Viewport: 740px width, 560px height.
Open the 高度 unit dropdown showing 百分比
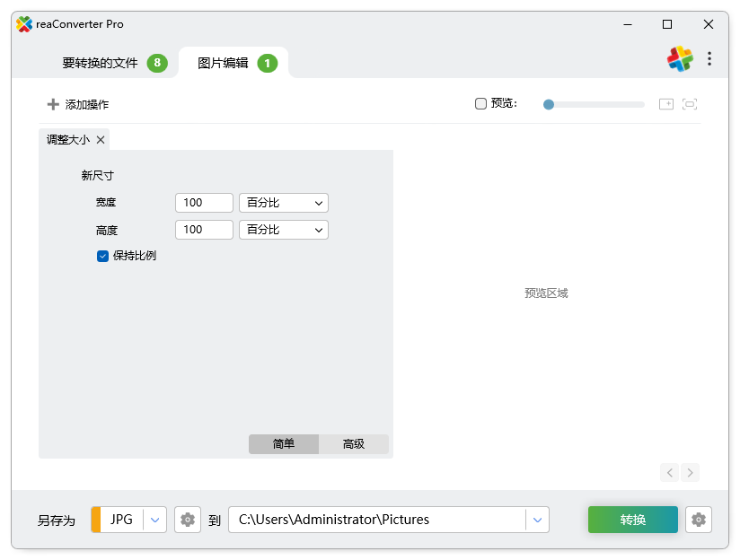coord(283,229)
